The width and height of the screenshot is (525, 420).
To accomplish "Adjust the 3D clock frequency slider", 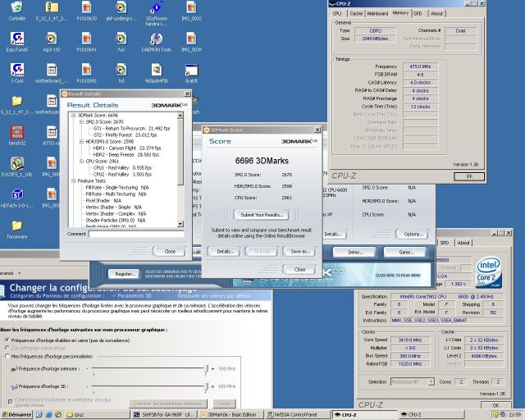I will (x=206, y=387).
